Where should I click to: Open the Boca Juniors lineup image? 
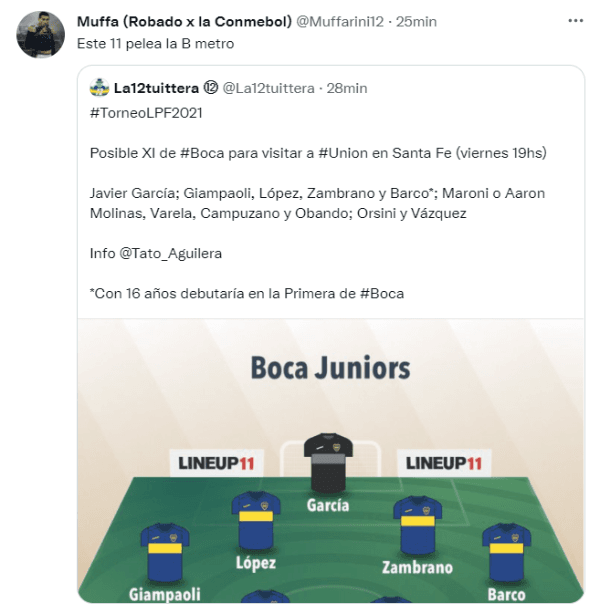tap(331, 400)
